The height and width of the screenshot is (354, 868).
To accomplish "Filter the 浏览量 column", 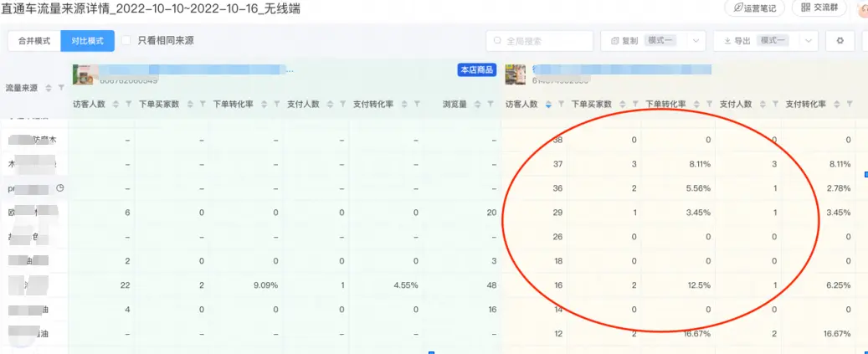I will [491, 104].
